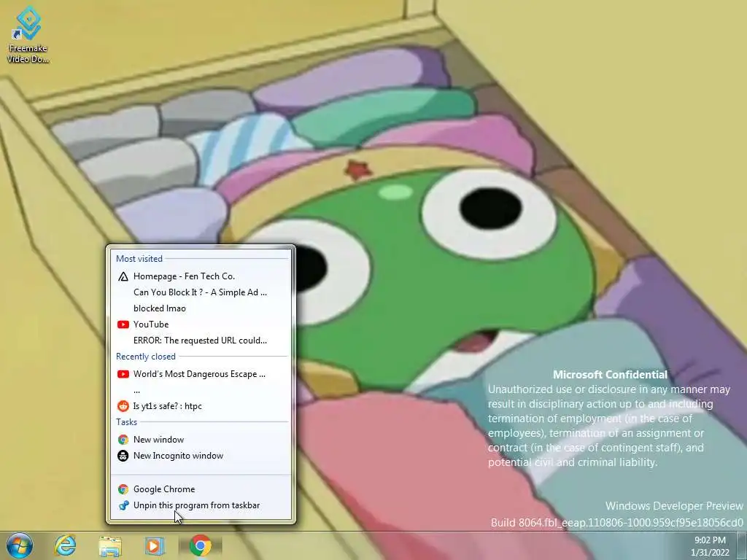
Task: Choose New Incognito window task
Action: pos(201,456)
